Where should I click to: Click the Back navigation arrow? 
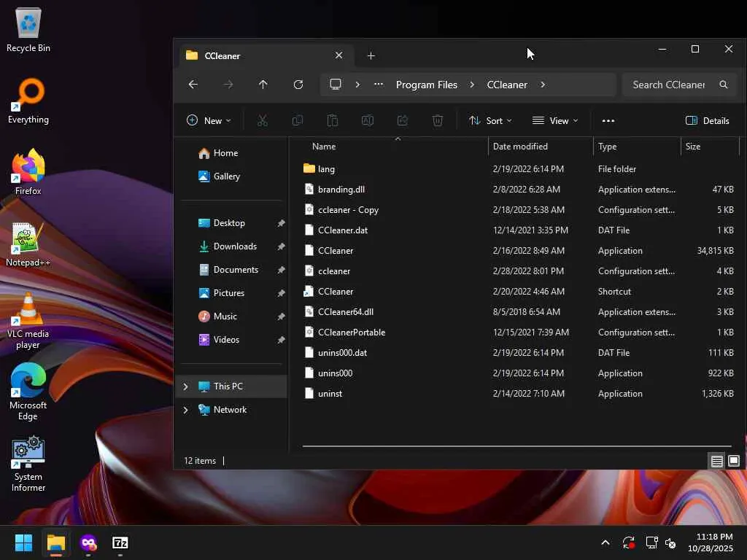(193, 85)
